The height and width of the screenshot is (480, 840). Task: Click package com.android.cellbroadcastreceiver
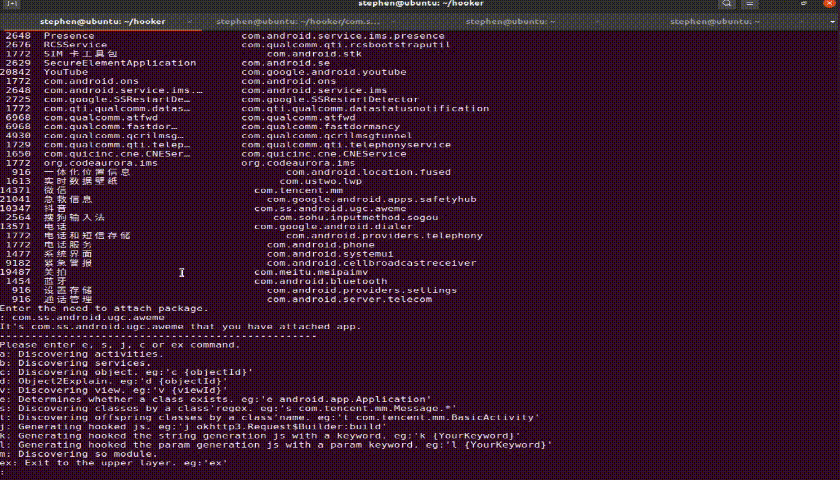tap(371, 263)
